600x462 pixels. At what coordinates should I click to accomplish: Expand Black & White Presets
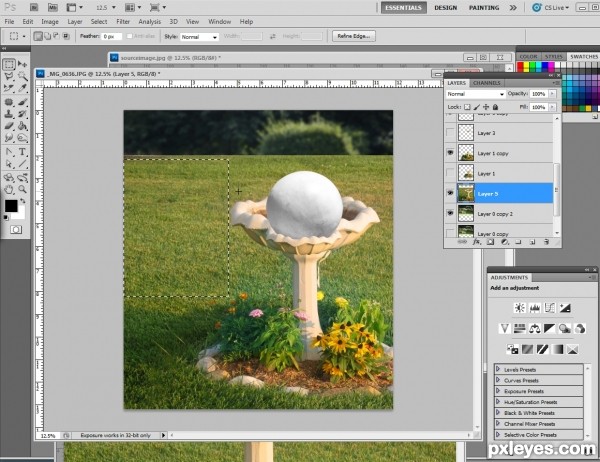pyautogui.click(x=498, y=413)
